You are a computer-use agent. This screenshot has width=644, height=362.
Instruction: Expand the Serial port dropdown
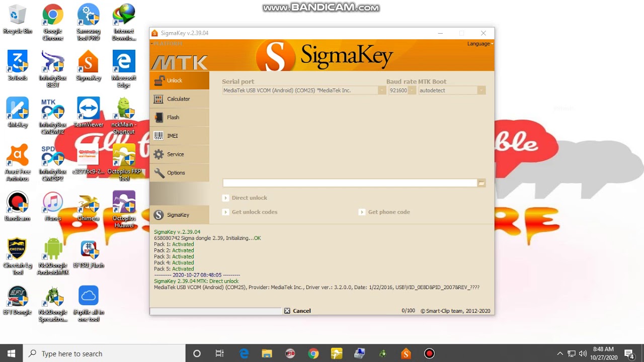(x=381, y=90)
